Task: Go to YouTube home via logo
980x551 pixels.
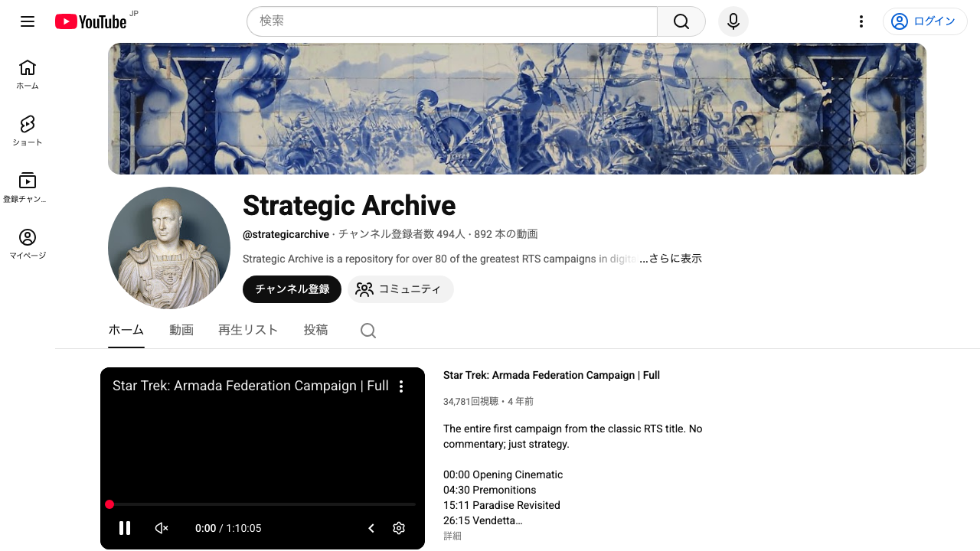Action: click(x=91, y=21)
